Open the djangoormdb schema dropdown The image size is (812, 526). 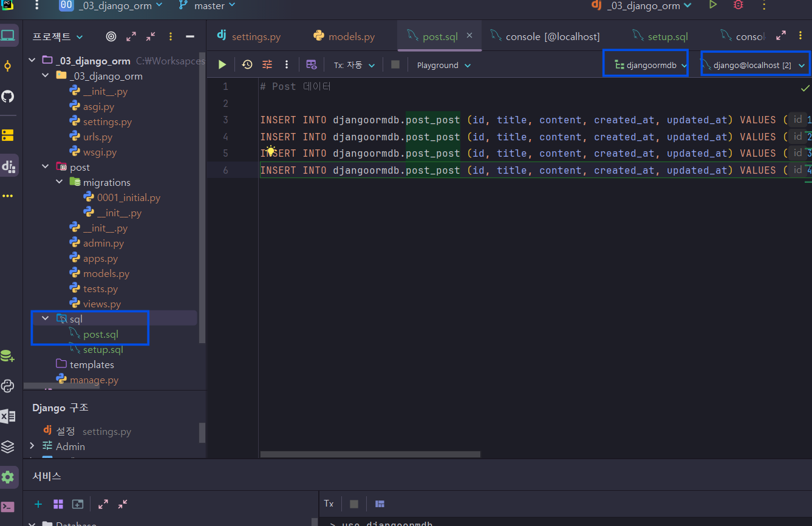(x=650, y=65)
